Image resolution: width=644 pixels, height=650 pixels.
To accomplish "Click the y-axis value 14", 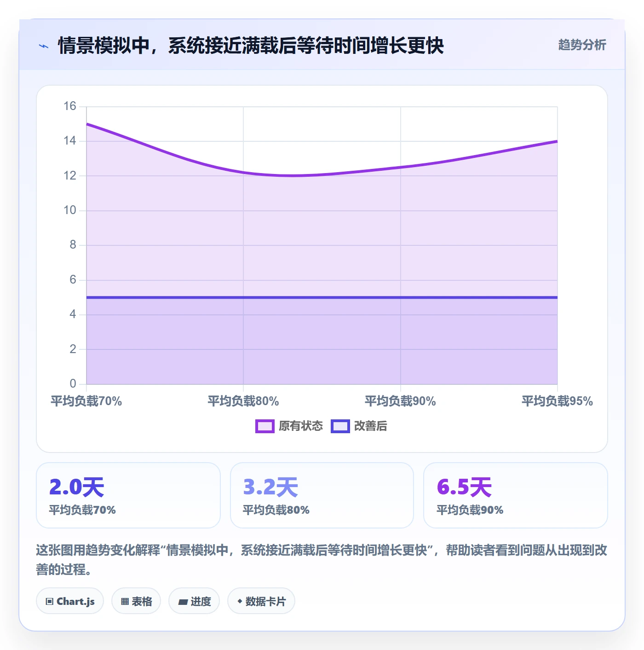I will pyautogui.click(x=70, y=141).
